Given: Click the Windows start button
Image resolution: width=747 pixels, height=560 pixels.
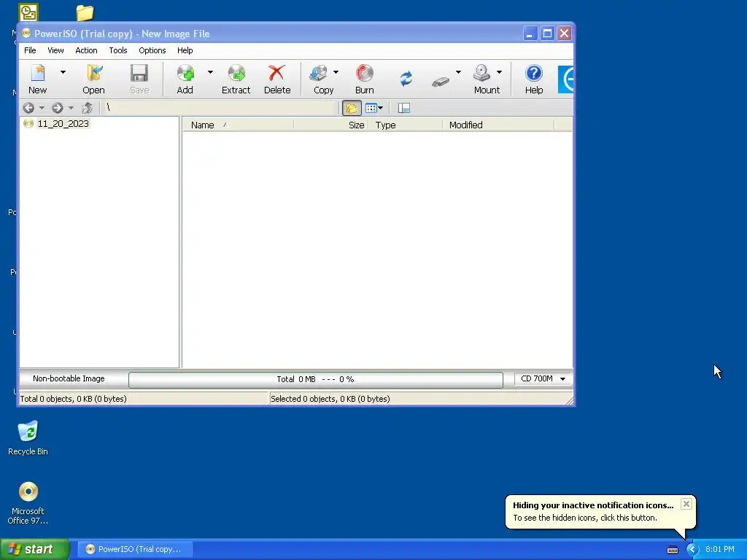Looking at the screenshot, I should [x=35, y=549].
